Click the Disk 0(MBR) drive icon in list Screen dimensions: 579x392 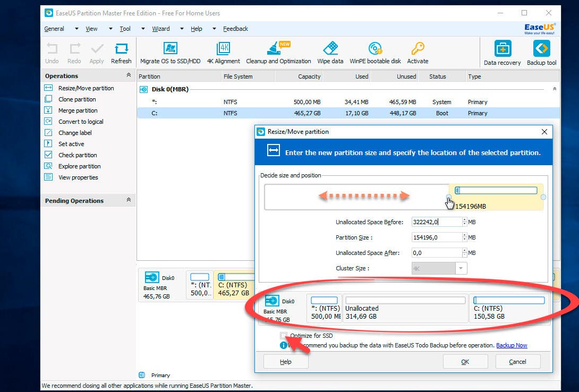pyautogui.click(x=143, y=89)
